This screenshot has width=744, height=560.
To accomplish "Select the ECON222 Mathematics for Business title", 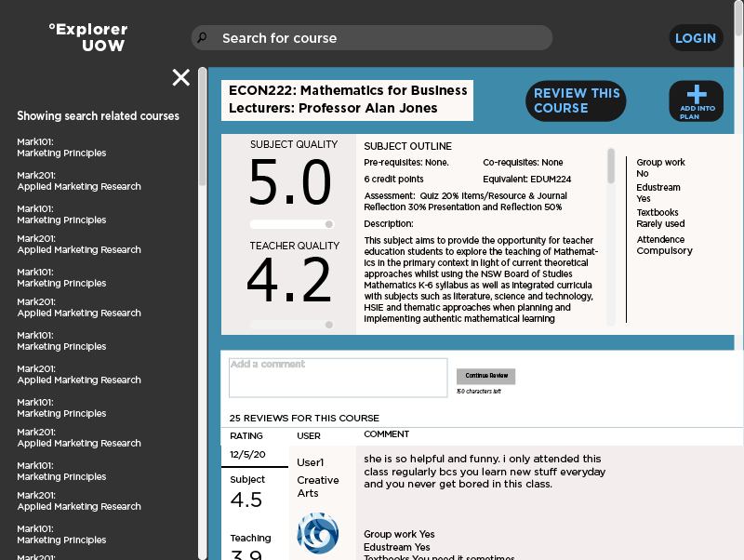I will point(348,90).
